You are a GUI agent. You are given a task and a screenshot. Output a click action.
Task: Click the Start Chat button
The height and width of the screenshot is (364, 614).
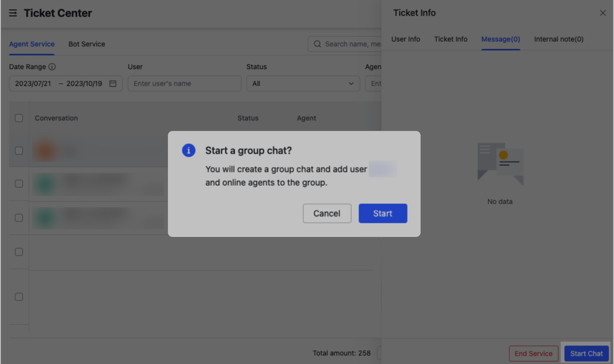coord(586,353)
